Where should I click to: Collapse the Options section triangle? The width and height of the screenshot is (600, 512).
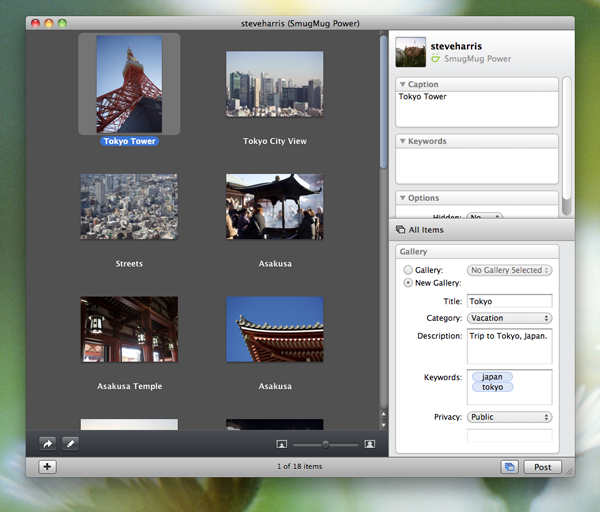(x=403, y=198)
